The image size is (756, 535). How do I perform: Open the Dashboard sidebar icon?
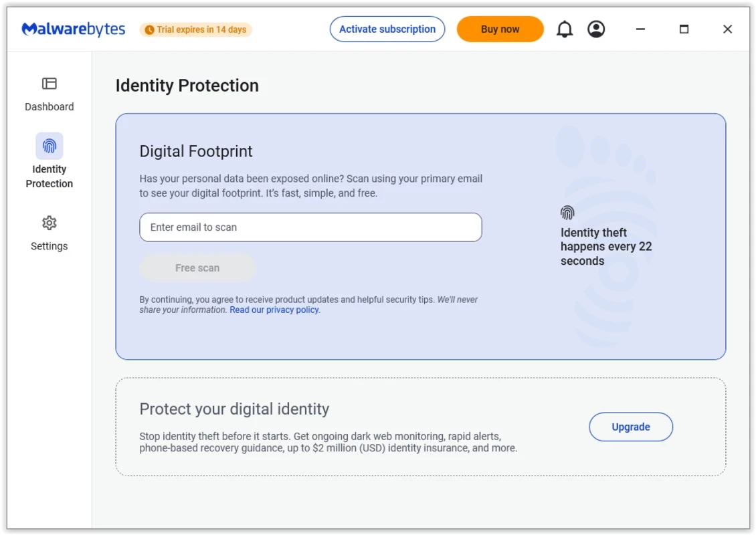tap(50, 84)
